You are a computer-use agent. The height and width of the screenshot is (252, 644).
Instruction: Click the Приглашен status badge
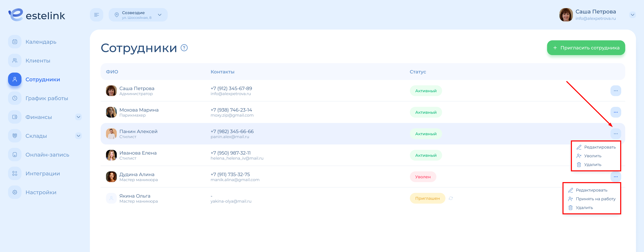coord(428,198)
